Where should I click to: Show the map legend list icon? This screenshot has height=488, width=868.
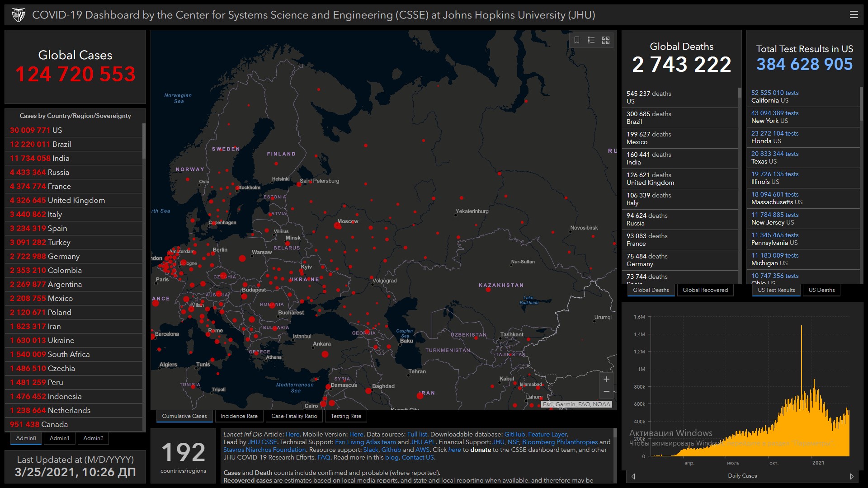pyautogui.click(x=591, y=40)
